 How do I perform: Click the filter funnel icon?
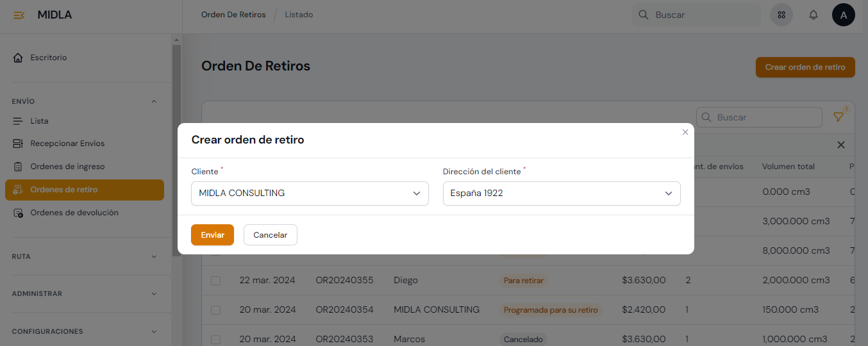(x=838, y=117)
